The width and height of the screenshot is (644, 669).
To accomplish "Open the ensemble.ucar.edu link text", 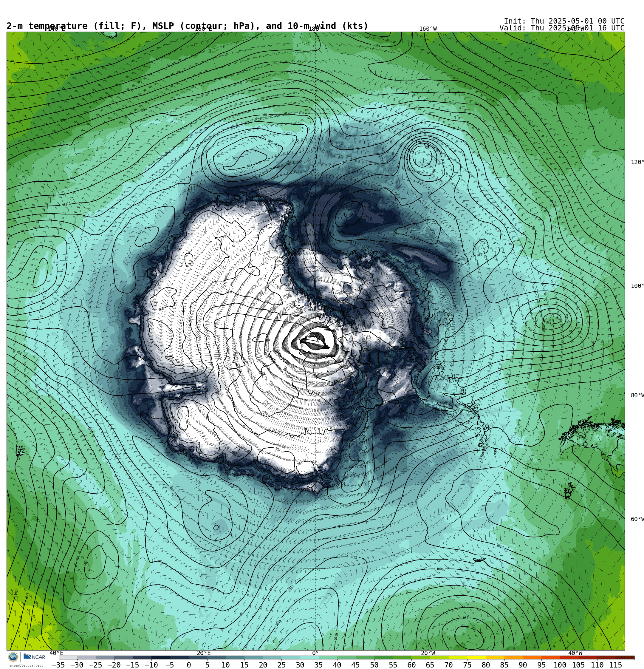I will (x=26, y=665).
